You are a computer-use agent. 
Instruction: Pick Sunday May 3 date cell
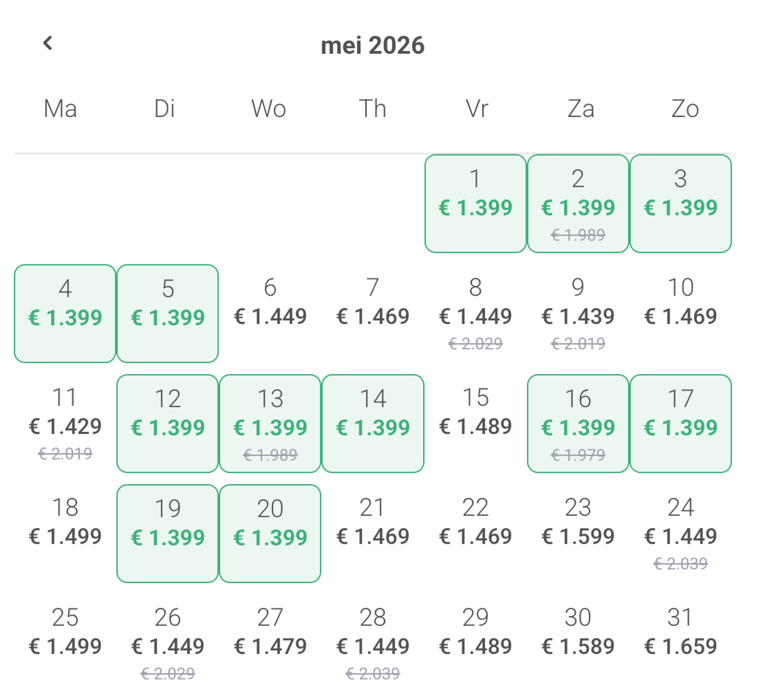tap(680, 204)
